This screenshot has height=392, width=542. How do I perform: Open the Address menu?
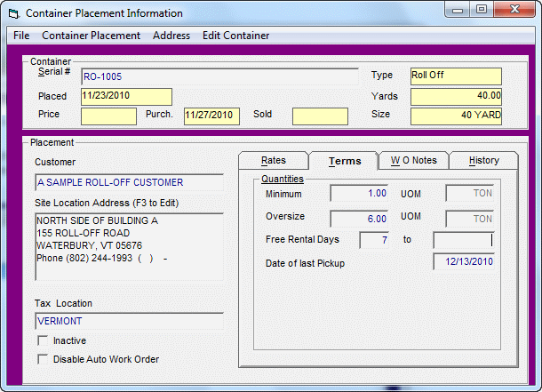pyautogui.click(x=171, y=36)
